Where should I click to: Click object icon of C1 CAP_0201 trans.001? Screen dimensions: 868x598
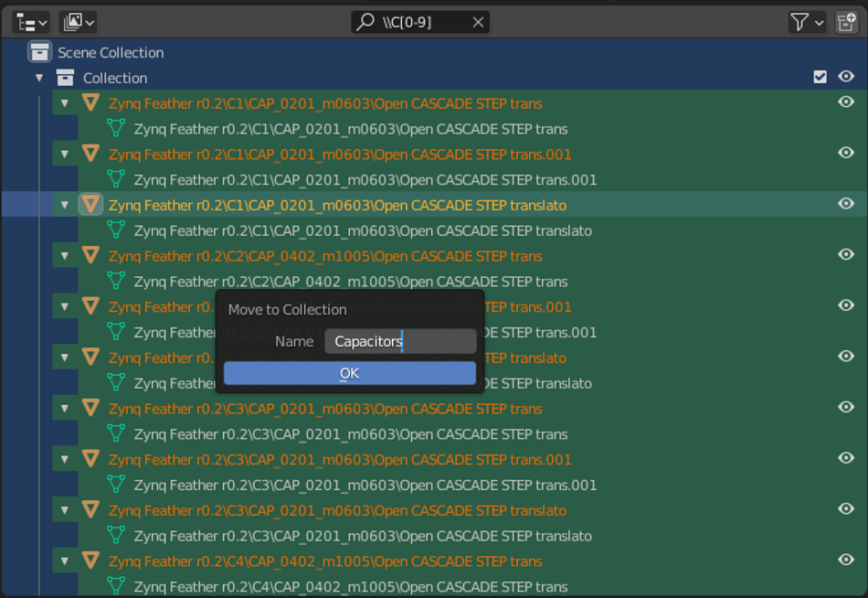tap(90, 154)
